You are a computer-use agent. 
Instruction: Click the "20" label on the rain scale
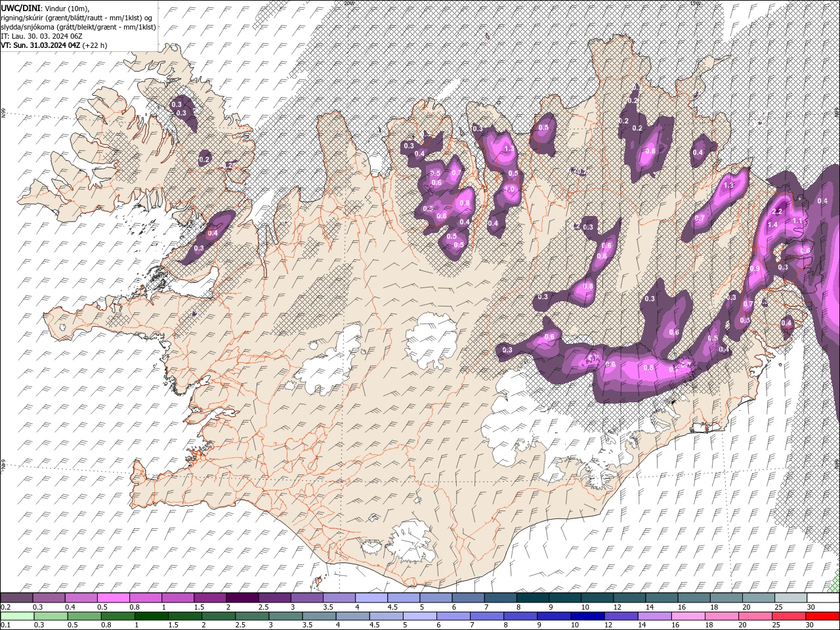[x=743, y=625]
